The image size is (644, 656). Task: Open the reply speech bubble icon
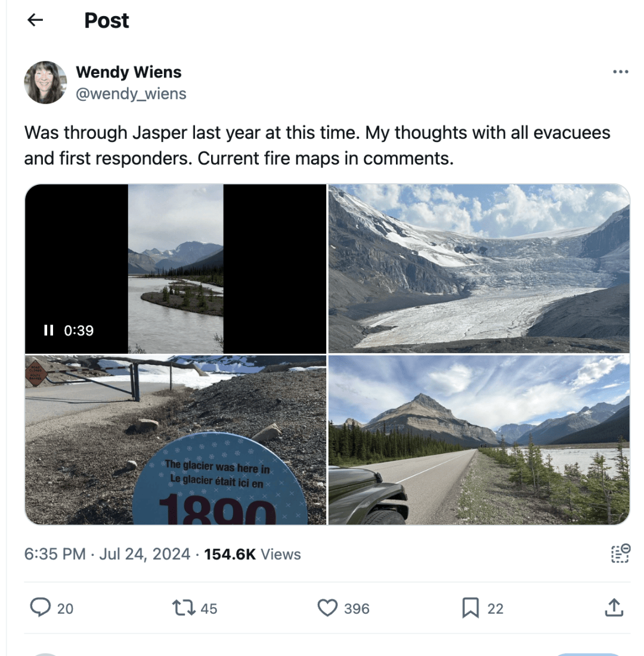[40, 608]
